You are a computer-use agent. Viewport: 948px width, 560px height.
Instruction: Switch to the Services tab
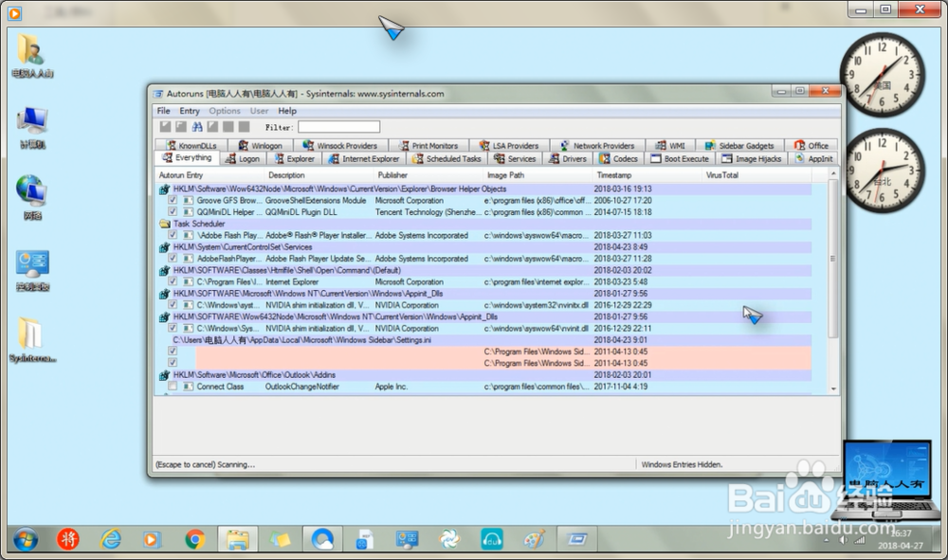515,159
